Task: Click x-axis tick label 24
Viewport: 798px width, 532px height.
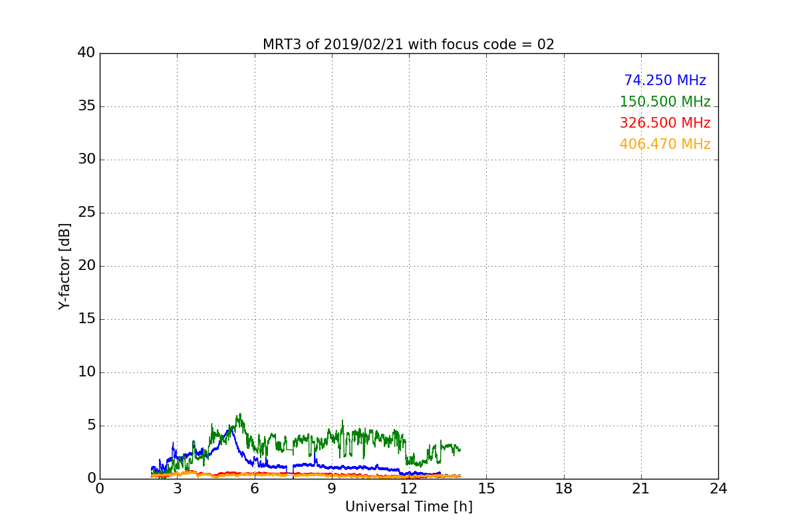Action: point(718,489)
